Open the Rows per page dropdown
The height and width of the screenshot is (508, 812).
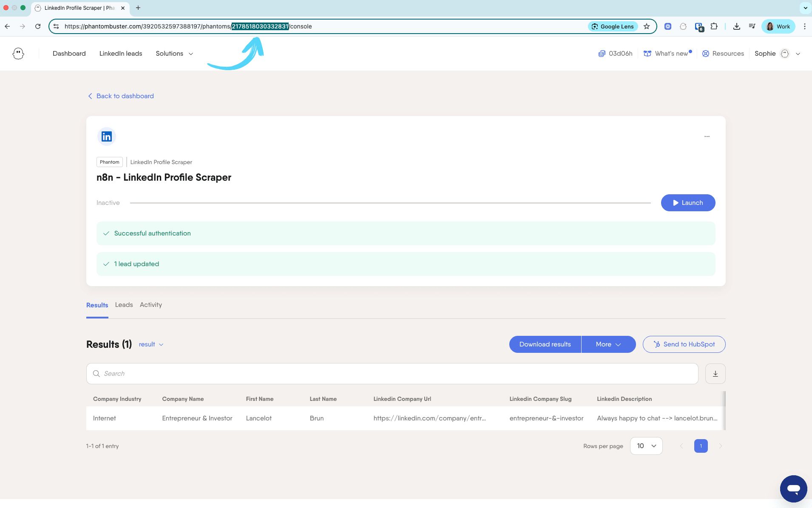pos(646,446)
